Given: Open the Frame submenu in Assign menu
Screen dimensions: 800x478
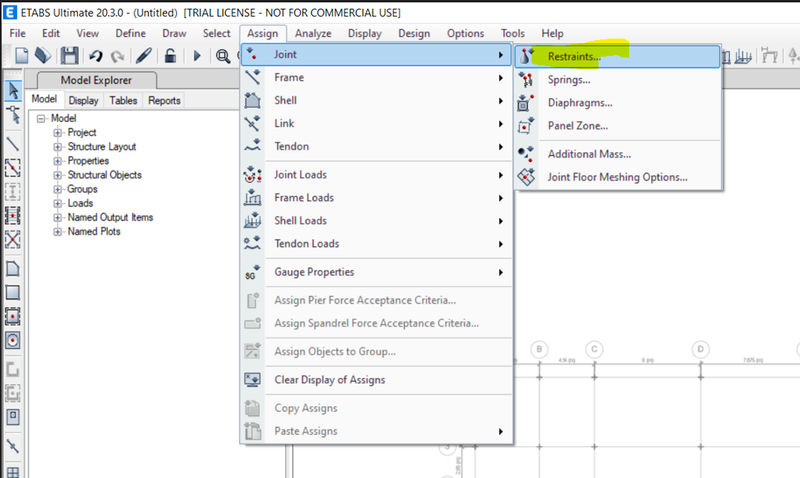Looking at the screenshot, I should [377, 78].
